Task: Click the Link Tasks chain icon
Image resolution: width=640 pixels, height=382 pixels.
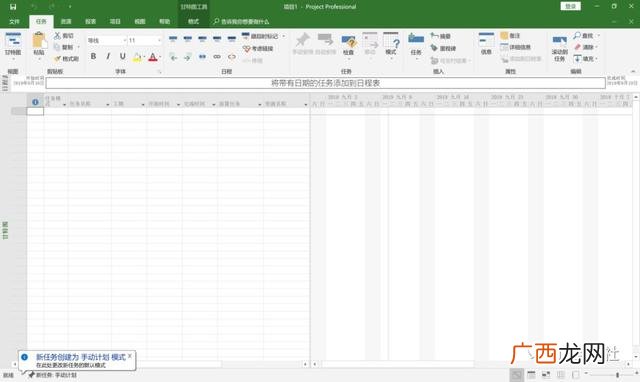Action: coord(217,57)
